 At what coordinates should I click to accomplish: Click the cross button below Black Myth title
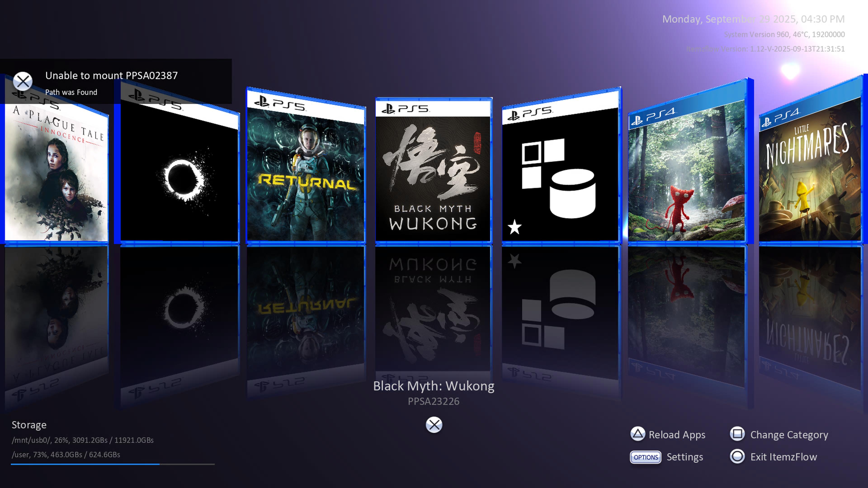tap(434, 425)
